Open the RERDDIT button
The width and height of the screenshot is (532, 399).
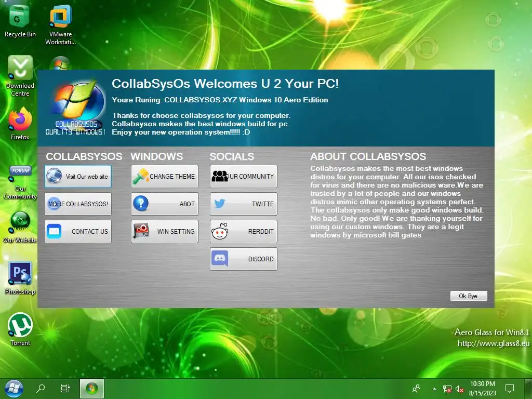[244, 231]
